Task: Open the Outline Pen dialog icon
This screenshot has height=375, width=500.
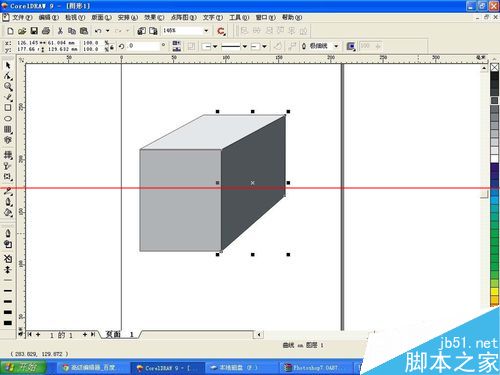Action: pyautogui.click(x=8, y=233)
